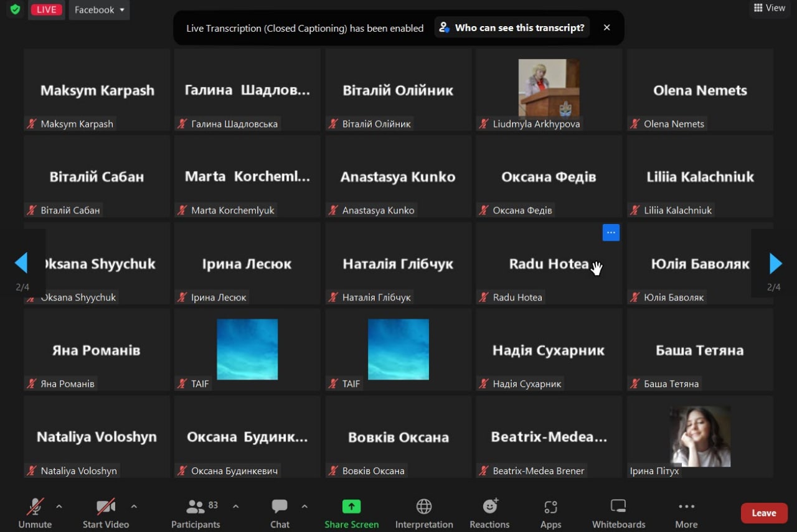Click the muted mic icon of Наталія Глібчук

(333, 297)
